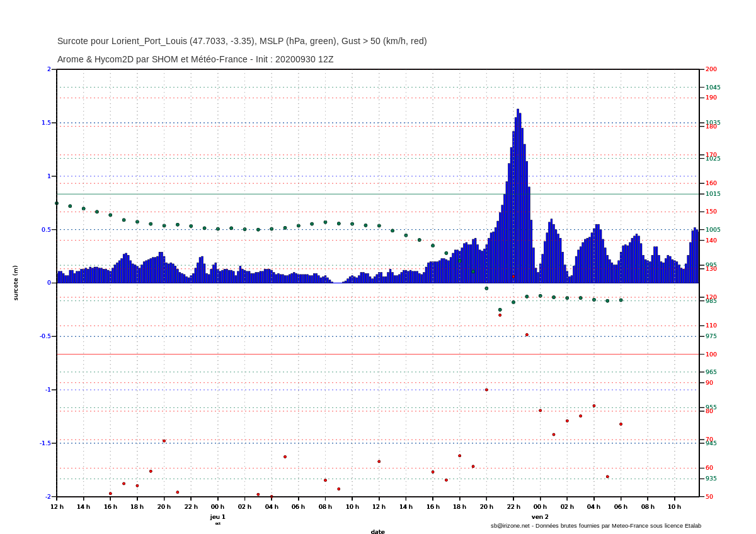Click the sb@irizone.net credit text
The width and height of the screenshot is (756, 534).
(x=595, y=525)
